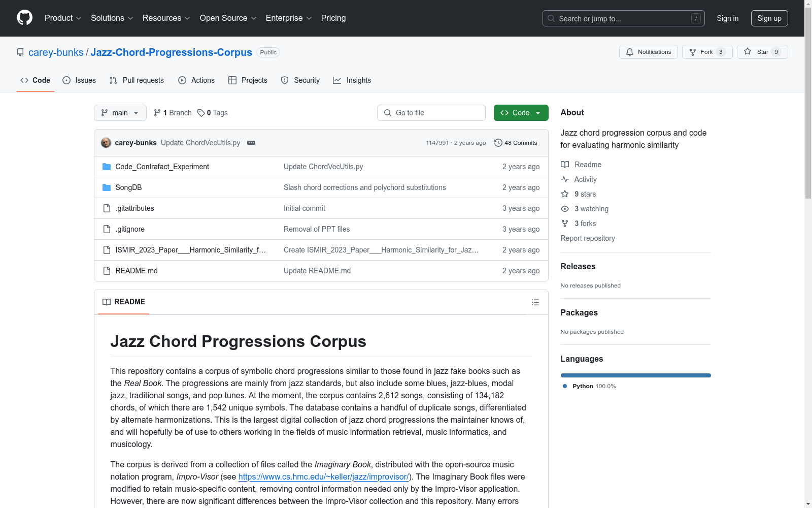This screenshot has width=812, height=508.
Task: Star this repository
Action: [762, 52]
